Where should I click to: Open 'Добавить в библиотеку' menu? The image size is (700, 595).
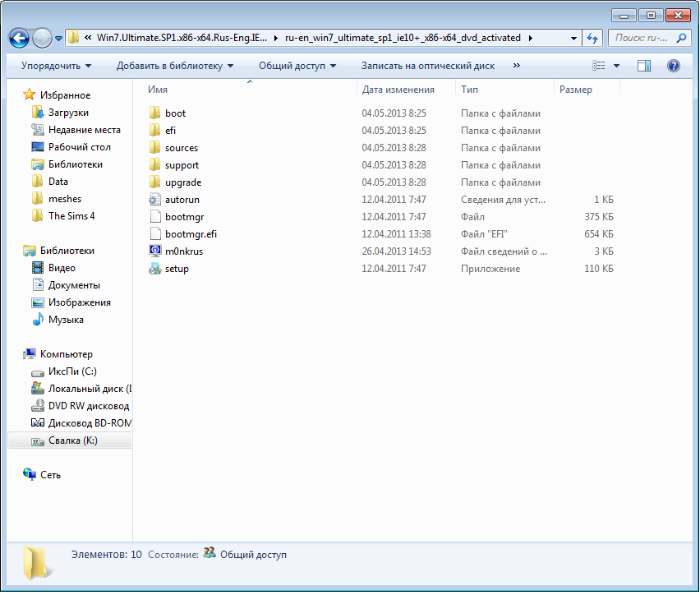(x=174, y=66)
